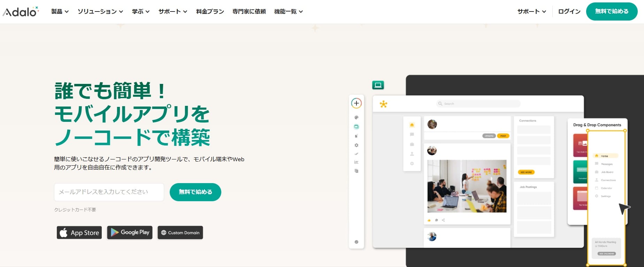Image resolution: width=644 pixels, height=267 pixels.
Task: Select the palette branding icon in editor sidebar
Action: click(356, 118)
